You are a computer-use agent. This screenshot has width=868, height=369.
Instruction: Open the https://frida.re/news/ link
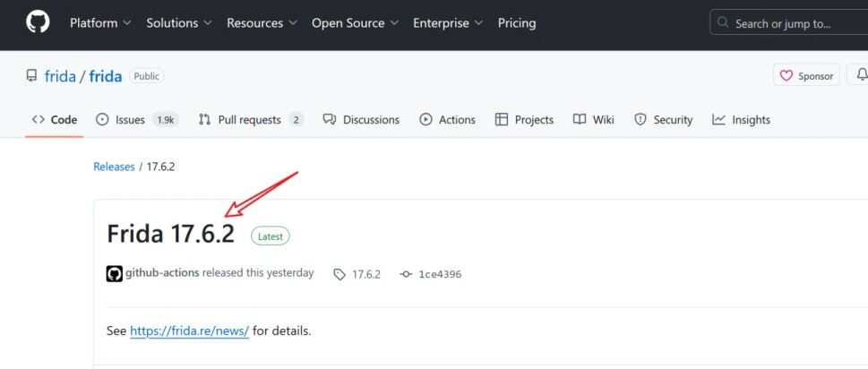click(189, 330)
